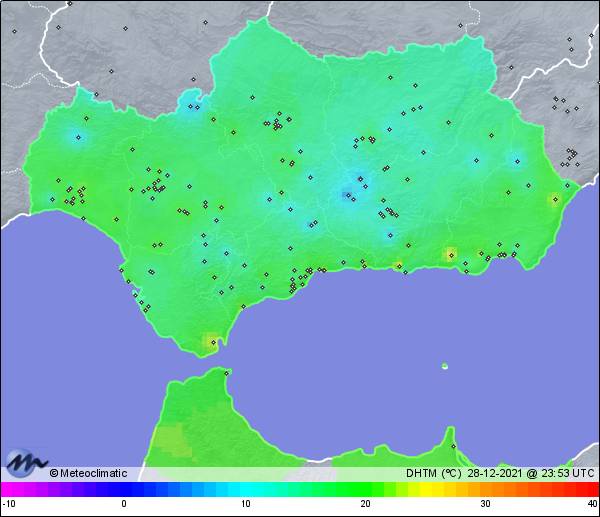Click the Meteoclimatic wave logo

pyautogui.click(x=26, y=463)
